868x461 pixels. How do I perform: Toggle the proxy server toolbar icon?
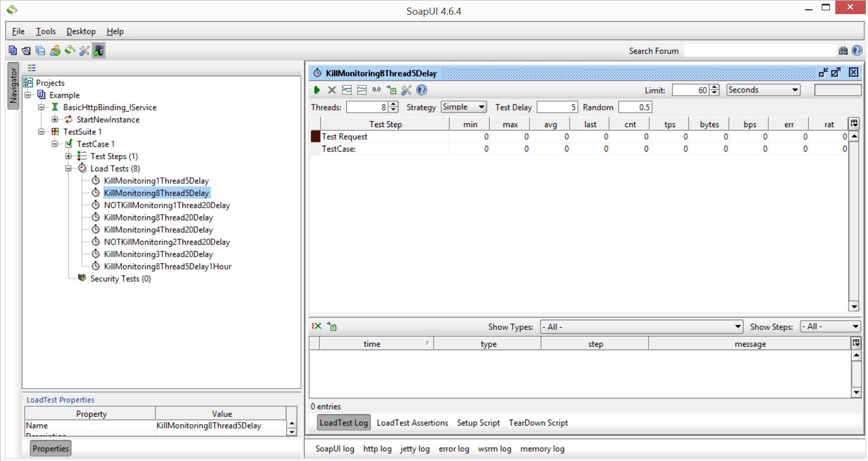click(x=99, y=51)
